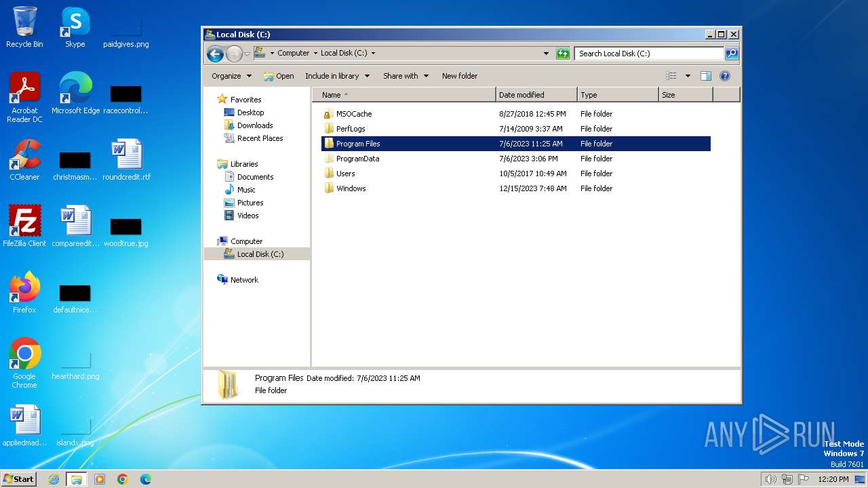868x488 pixels.
Task: Open the Music library
Action: (x=246, y=190)
